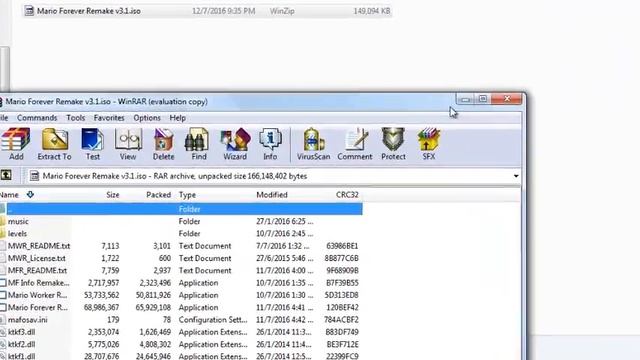
Task: Sort by the Packed column header
Action: pos(158,195)
